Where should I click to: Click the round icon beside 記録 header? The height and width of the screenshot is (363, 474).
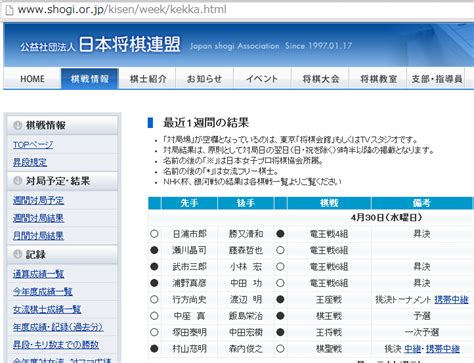(x=17, y=255)
